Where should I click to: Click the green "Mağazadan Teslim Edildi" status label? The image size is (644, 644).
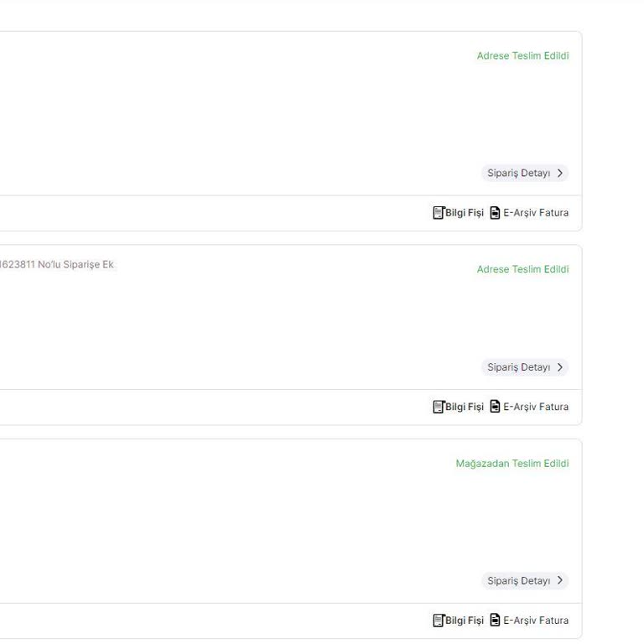[512, 464]
